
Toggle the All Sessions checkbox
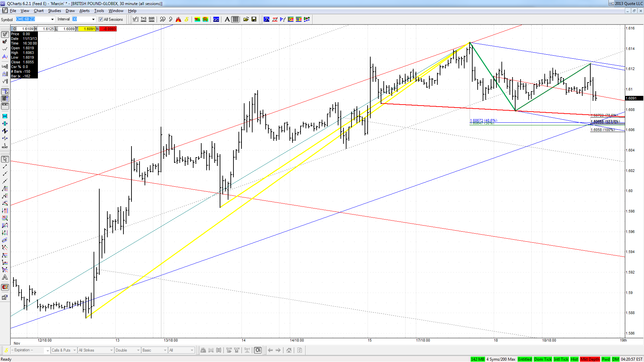pos(101,19)
